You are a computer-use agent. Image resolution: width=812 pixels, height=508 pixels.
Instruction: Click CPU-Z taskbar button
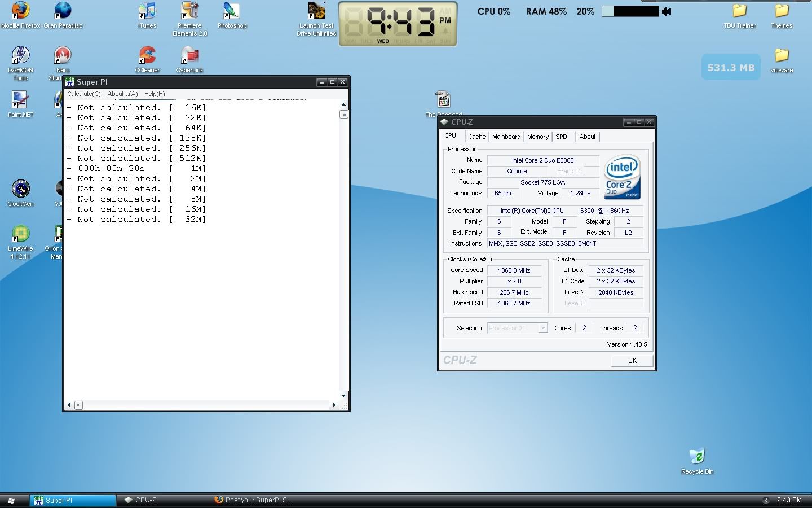coord(164,500)
